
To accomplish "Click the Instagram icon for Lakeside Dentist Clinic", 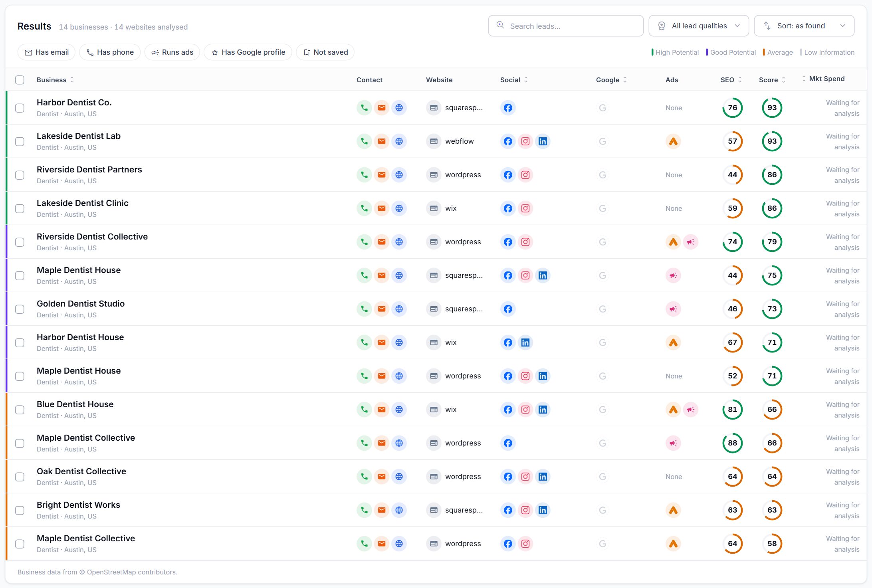I will coord(525,208).
